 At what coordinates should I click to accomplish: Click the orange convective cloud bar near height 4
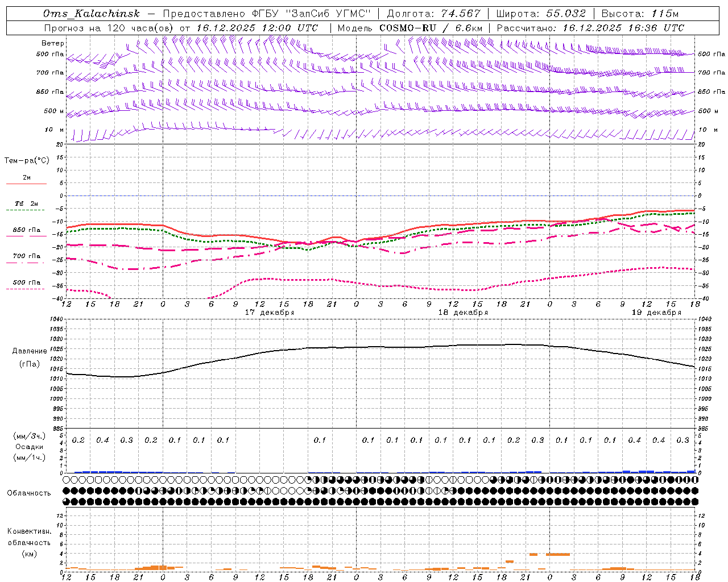coord(558,554)
